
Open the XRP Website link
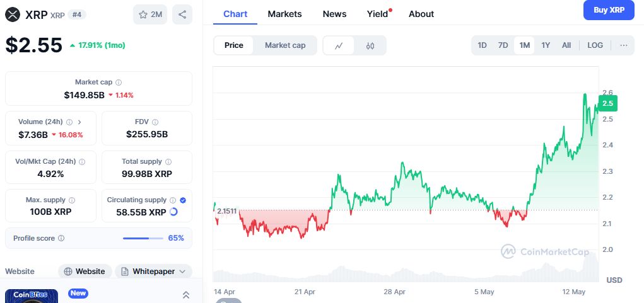[x=85, y=272]
